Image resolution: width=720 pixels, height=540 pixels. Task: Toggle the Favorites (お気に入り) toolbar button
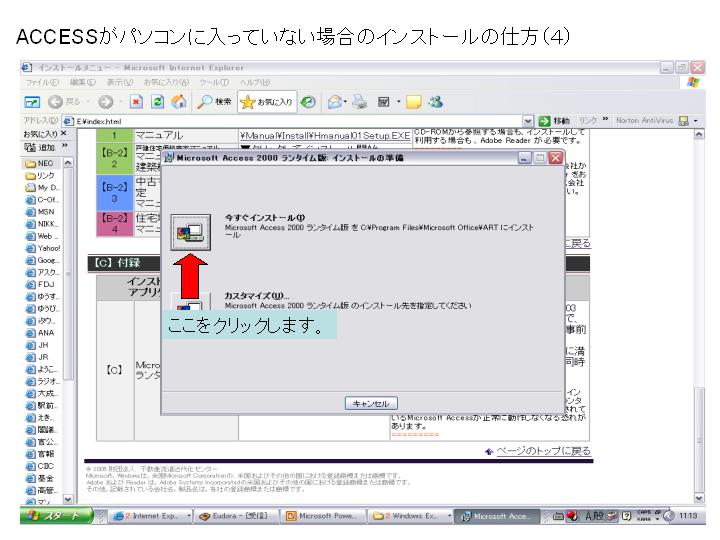coord(266,101)
